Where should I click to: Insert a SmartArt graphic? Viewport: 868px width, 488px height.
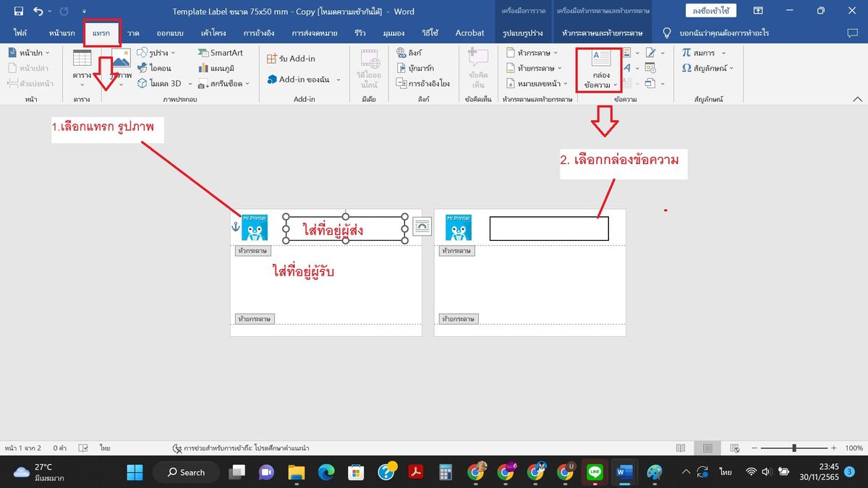point(220,53)
